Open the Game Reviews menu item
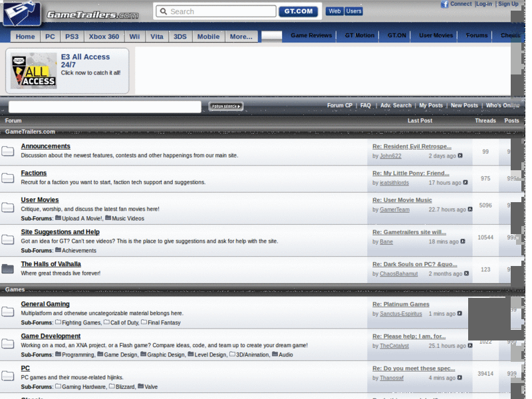Image resolution: width=532 pixels, height=399 pixels. [x=311, y=35]
